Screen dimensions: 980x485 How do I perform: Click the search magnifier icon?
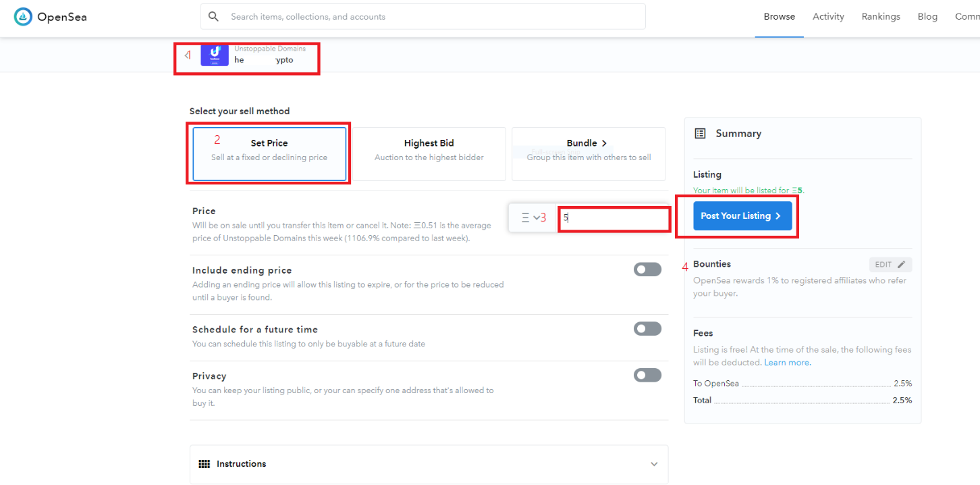(x=214, y=17)
